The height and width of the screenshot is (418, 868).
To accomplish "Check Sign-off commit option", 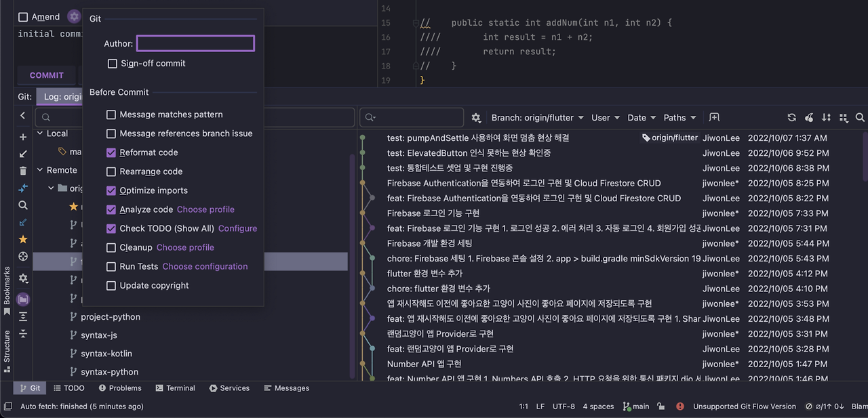I will (x=113, y=63).
